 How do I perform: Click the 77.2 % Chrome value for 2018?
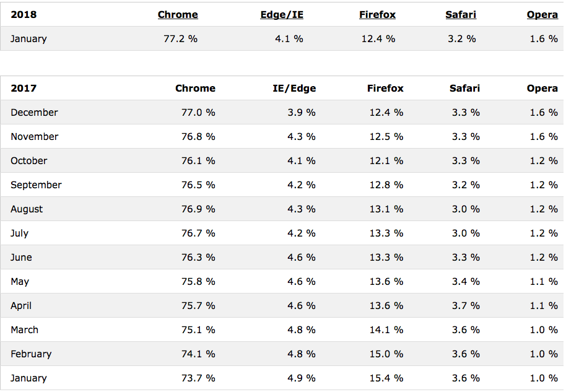click(180, 38)
